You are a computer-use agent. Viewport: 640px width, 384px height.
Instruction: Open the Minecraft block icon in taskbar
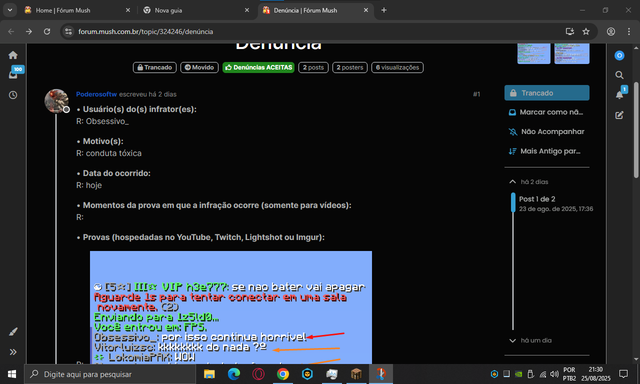pos(356,374)
